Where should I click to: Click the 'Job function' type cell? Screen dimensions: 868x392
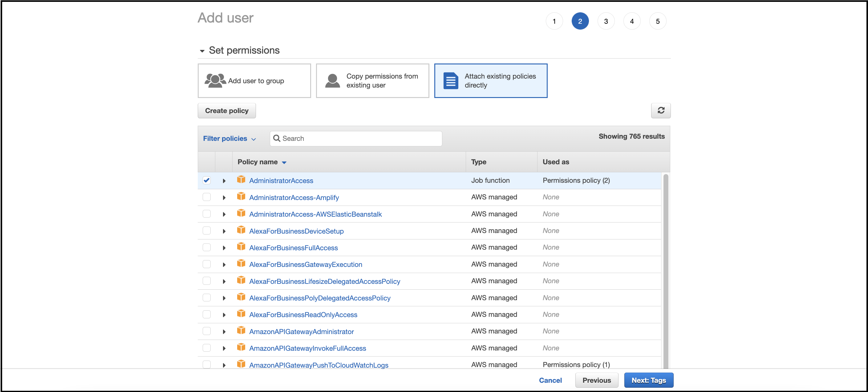(490, 180)
